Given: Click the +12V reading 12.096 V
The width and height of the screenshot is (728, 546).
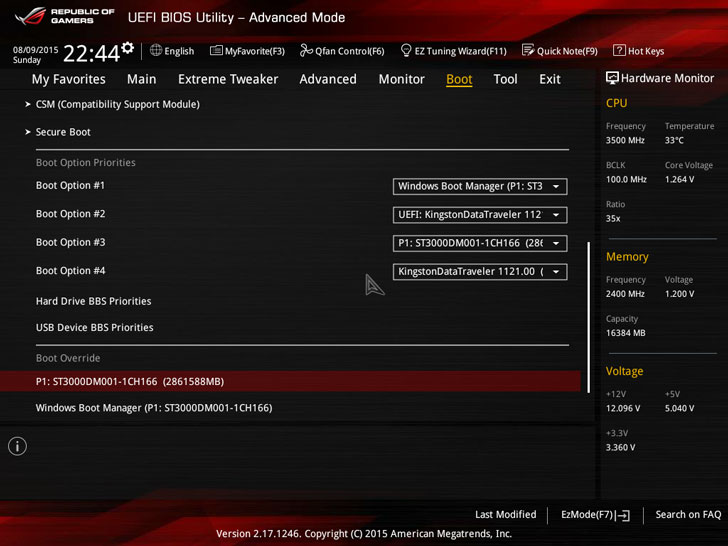Looking at the screenshot, I should point(623,408).
